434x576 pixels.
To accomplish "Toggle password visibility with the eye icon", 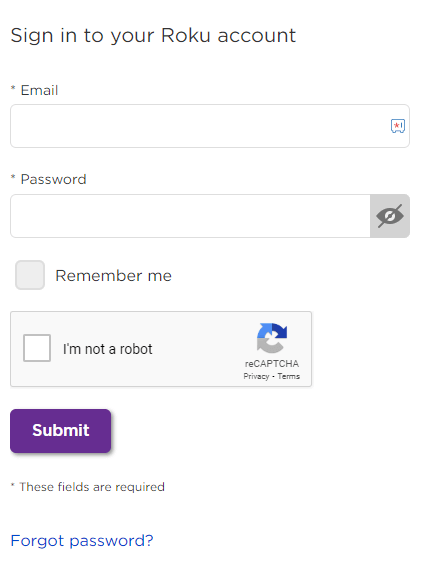I will [x=390, y=216].
